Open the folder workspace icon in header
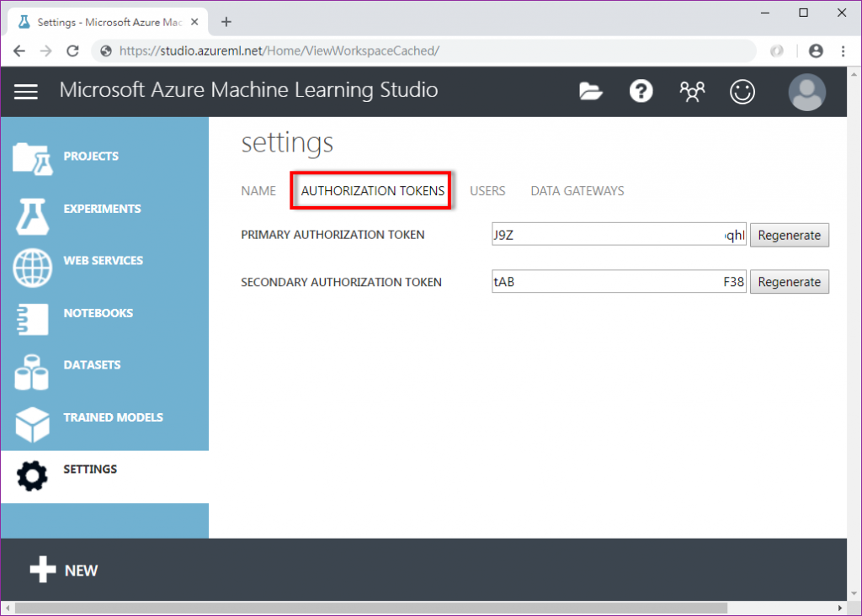 [x=590, y=91]
